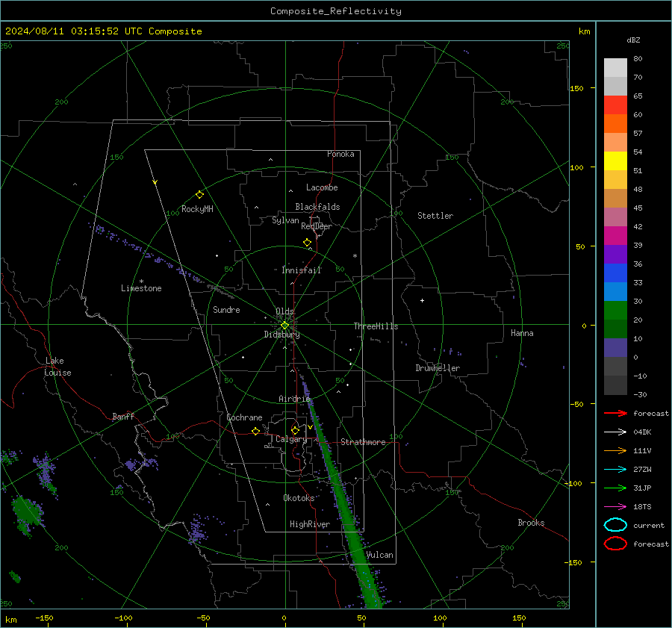Select the magenta 39-42 dBZ swatch
Image resolution: width=672 pixels, height=628 pixels.
click(615, 236)
